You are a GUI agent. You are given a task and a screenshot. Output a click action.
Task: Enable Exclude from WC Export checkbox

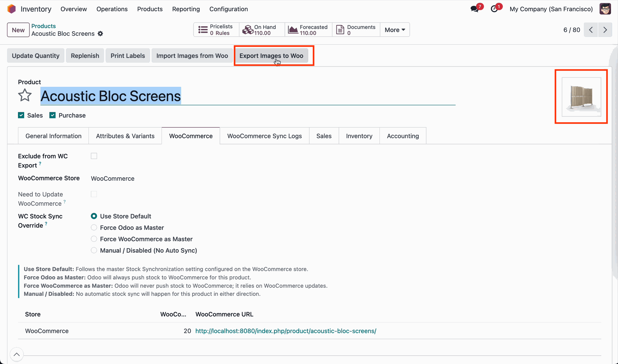tap(94, 156)
